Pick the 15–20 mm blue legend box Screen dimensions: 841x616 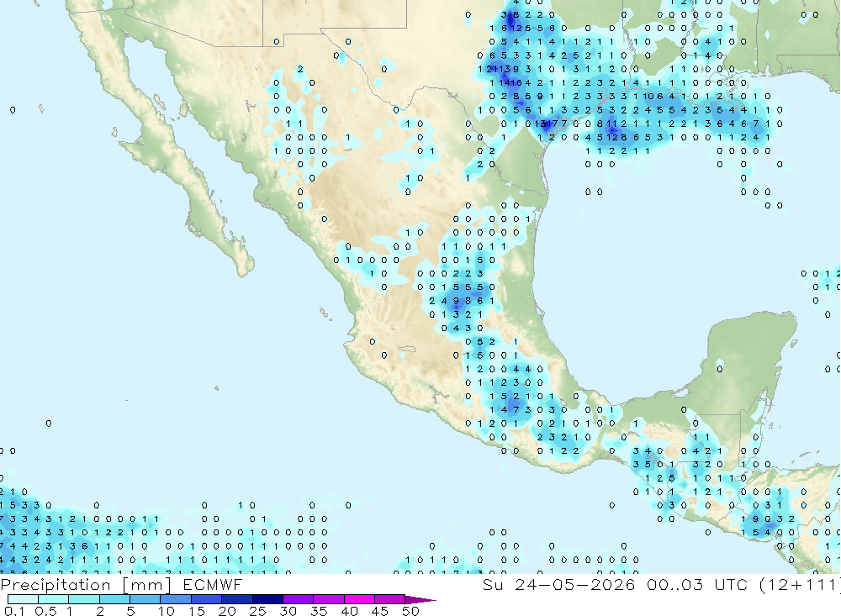(207, 599)
